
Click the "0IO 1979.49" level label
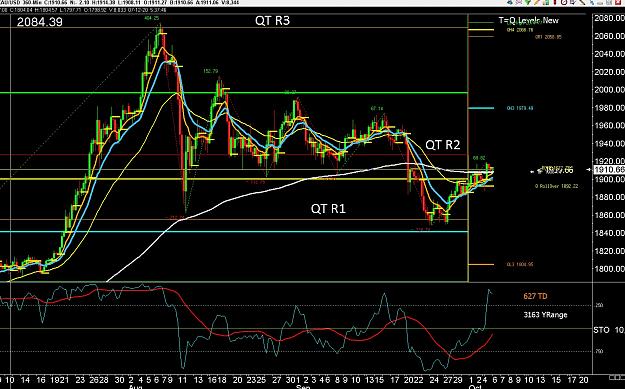pyautogui.click(x=520, y=108)
